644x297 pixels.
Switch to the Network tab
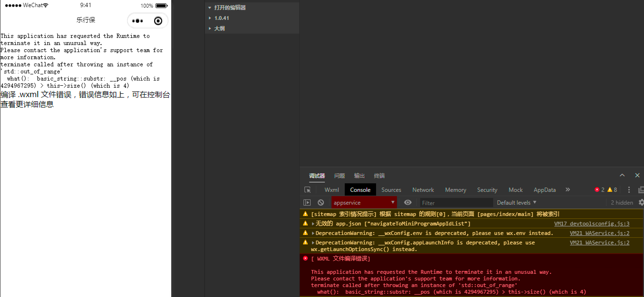point(423,190)
